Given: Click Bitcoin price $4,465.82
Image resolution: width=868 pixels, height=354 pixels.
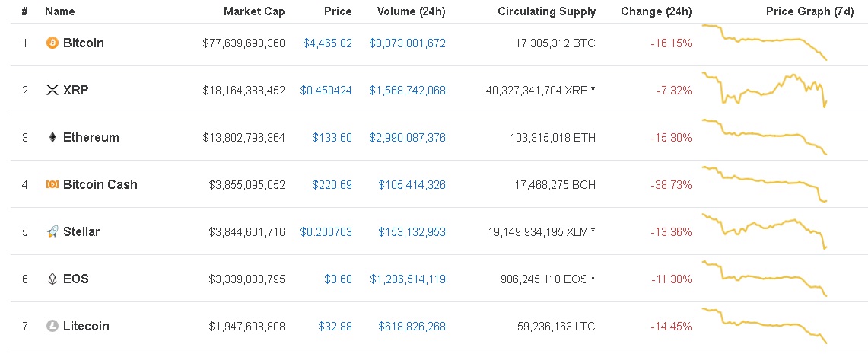Looking at the screenshot, I should pos(327,43).
